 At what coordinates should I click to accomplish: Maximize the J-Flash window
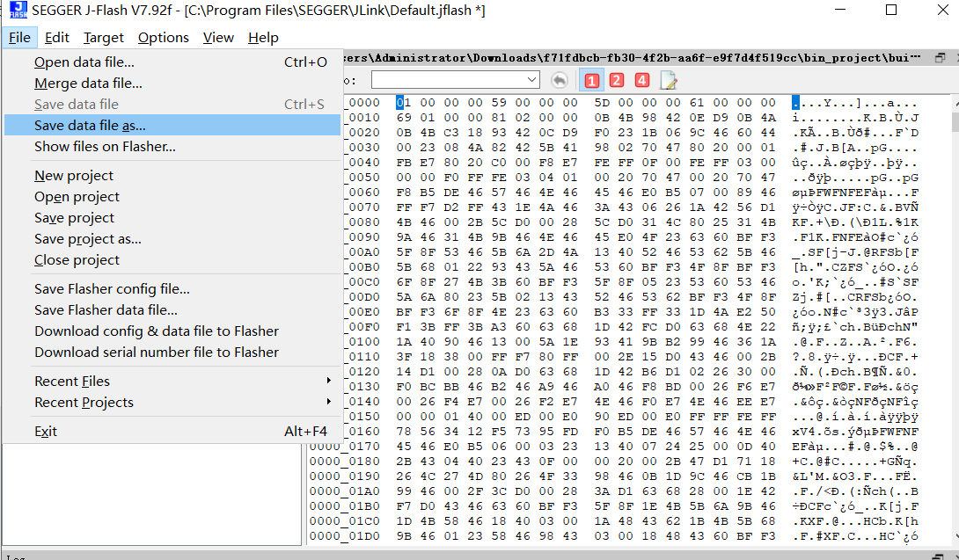892,10
